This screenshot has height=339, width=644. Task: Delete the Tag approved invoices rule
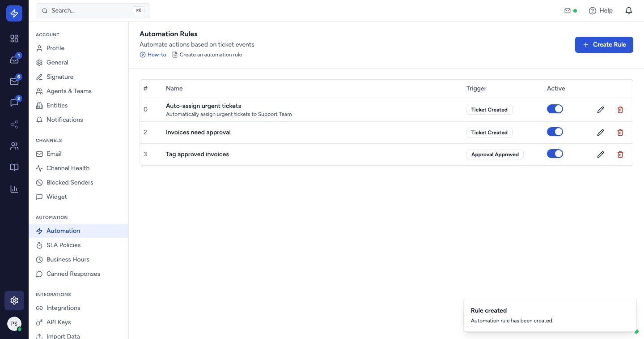point(620,154)
